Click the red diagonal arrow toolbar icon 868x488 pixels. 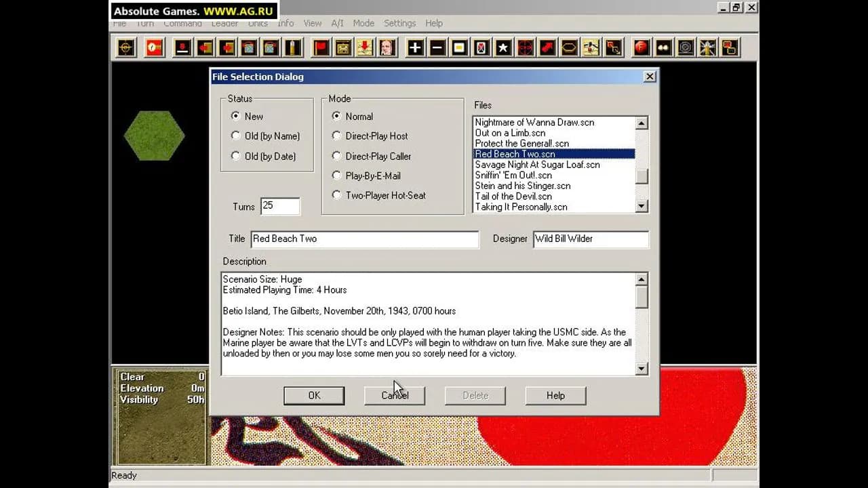tap(547, 47)
